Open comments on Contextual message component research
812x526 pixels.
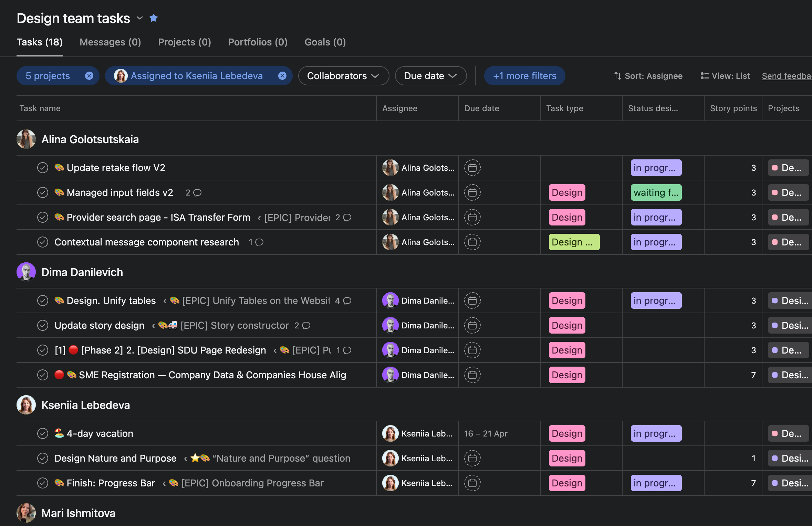(x=256, y=242)
